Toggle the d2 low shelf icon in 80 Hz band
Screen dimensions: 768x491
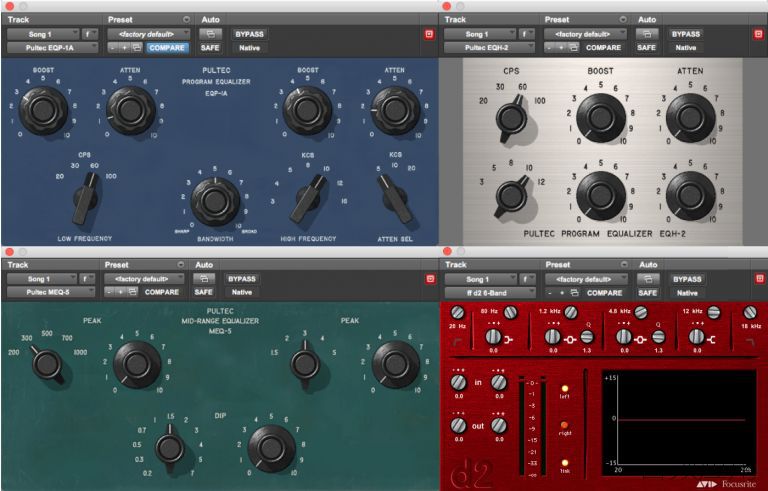pos(509,339)
